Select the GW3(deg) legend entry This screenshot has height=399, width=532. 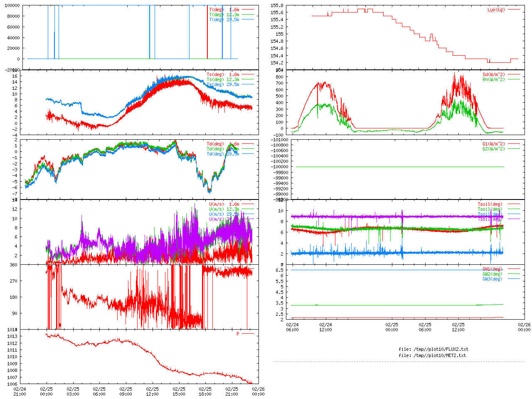tap(492, 279)
